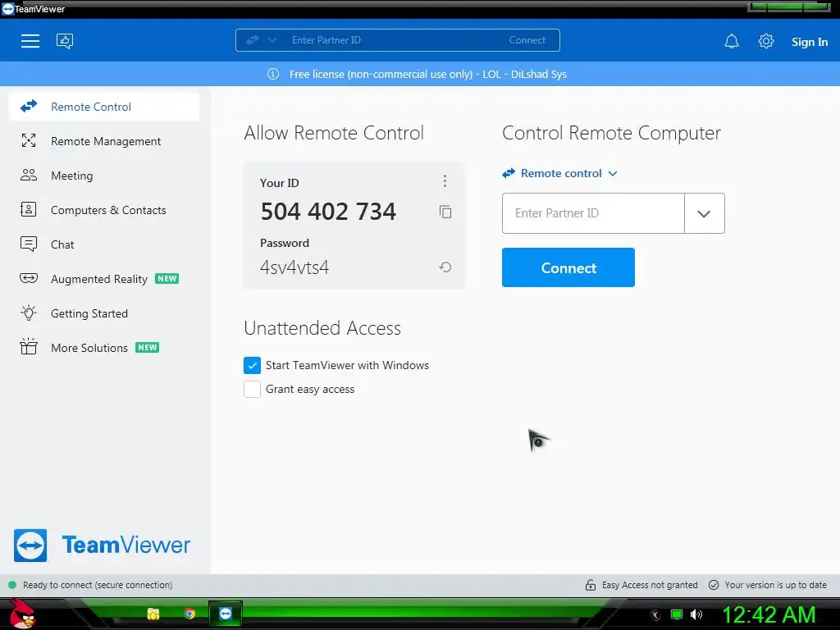The height and width of the screenshot is (630, 840).
Task: Open the Your ID three-dot options menu
Action: pyautogui.click(x=445, y=180)
